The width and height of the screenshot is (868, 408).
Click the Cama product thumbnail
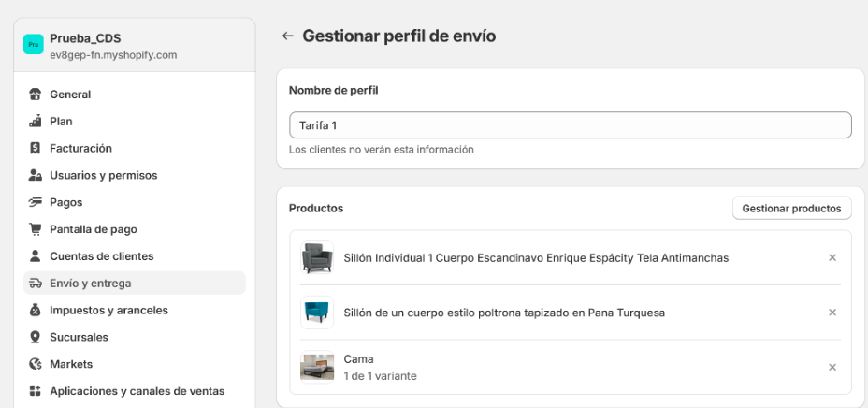[x=317, y=367]
